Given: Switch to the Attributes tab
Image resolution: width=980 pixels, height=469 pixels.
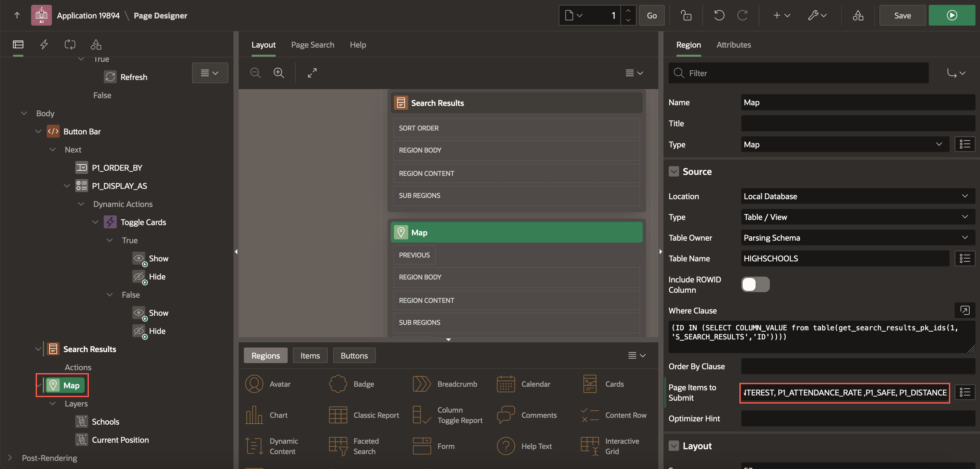Looking at the screenshot, I should (x=734, y=44).
